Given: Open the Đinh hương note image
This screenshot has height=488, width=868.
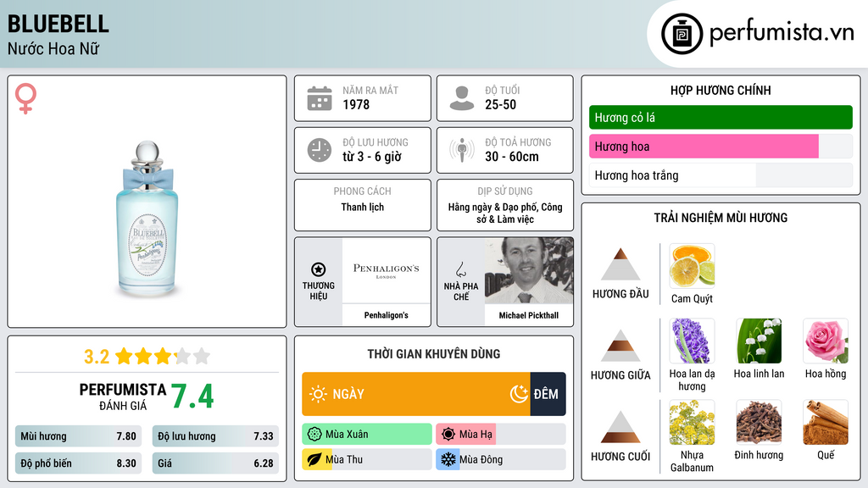Looking at the screenshot, I should [x=759, y=423].
